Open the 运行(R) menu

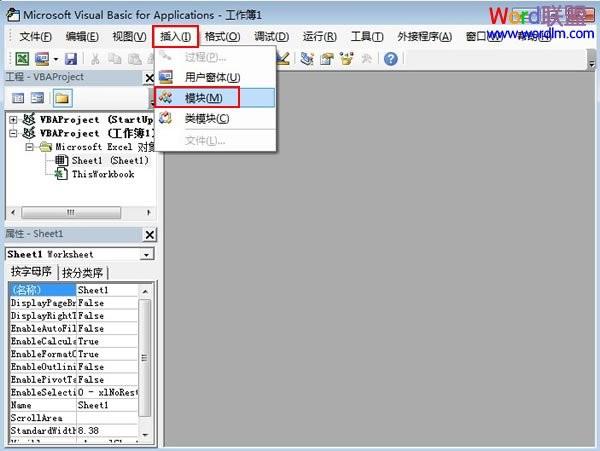pos(320,37)
